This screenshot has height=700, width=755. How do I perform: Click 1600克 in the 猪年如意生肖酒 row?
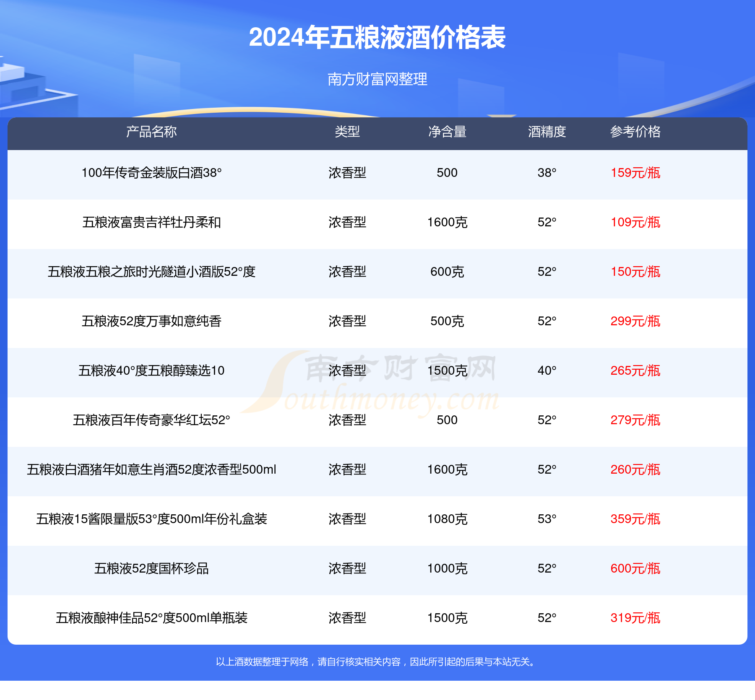(447, 469)
